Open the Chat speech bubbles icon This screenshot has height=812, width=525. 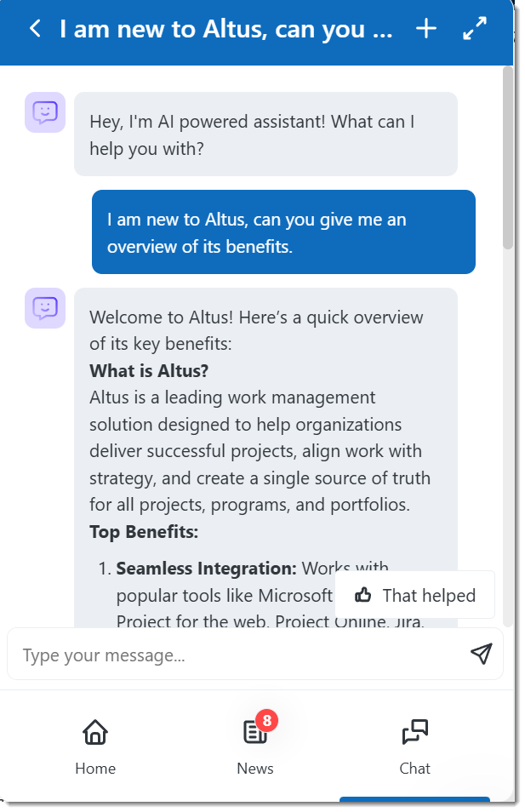(414, 732)
